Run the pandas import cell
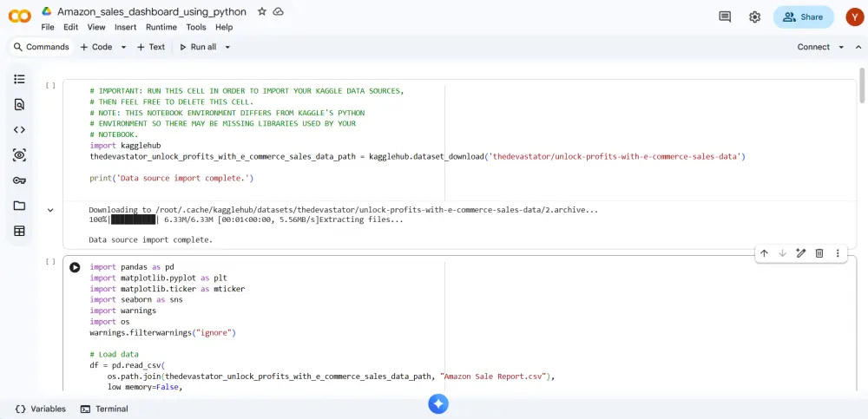Viewport: 868px width, 419px height. [x=75, y=267]
